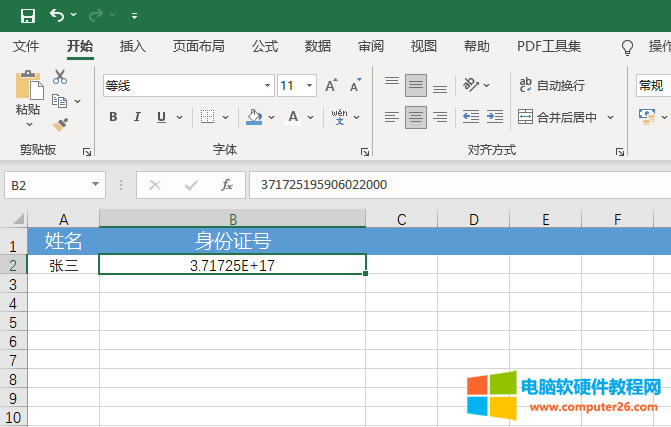
Task: Switch to the 插入 tab
Action: 133,46
